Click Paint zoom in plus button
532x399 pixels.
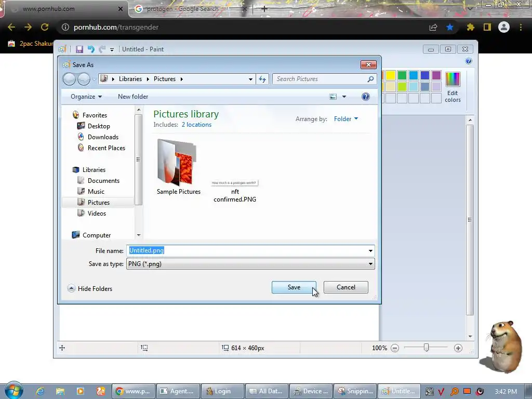click(x=458, y=348)
